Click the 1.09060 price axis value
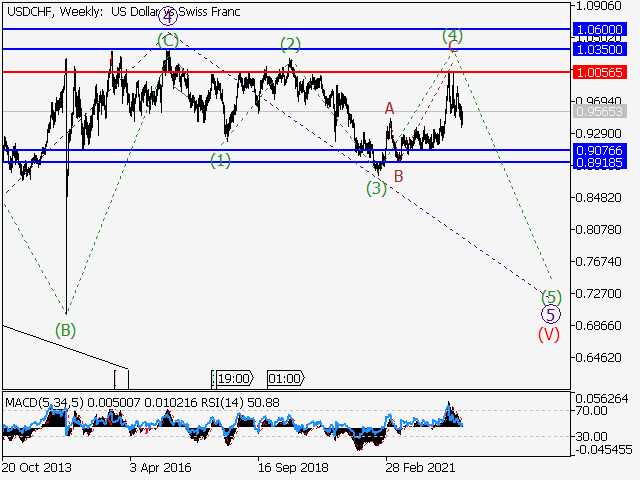The height and width of the screenshot is (480, 640). [x=598, y=6]
